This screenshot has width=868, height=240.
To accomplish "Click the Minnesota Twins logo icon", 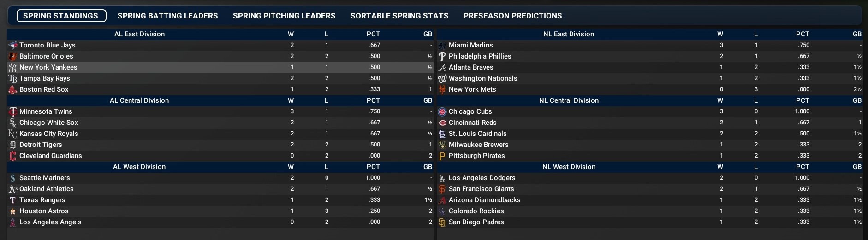I will tap(12, 111).
